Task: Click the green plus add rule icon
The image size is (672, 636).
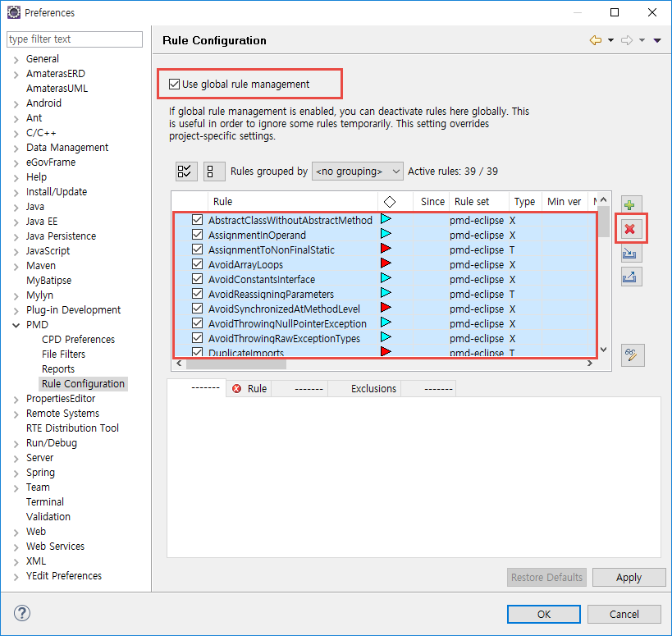Action: pyautogui.click(x=630, y=205)
